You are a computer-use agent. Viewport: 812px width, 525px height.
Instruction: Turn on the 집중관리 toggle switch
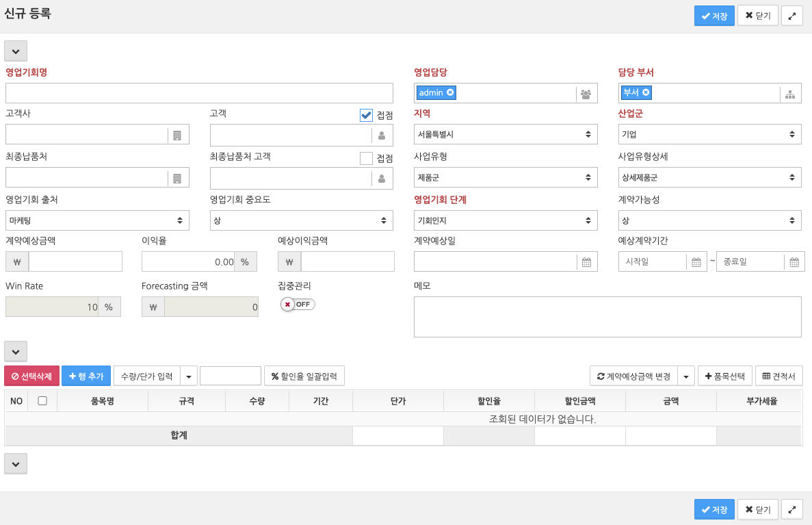tap(298, 304)
